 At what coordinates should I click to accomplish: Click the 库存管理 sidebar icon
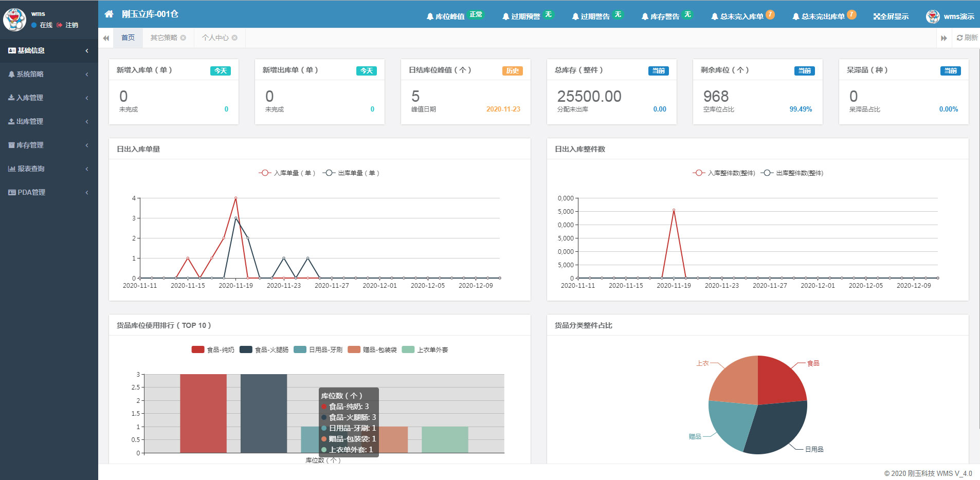point(11,145)
